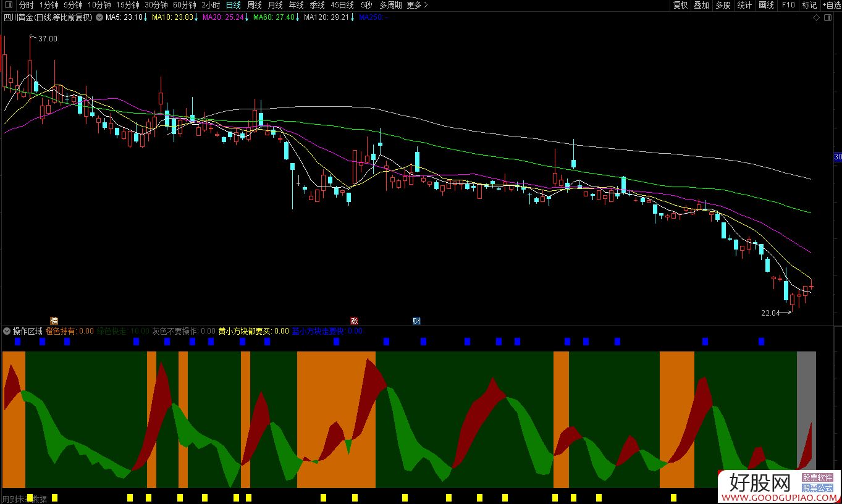Click the 叠加 overlay button
This screenshot has height=504, width=842.
coord(701,5)
